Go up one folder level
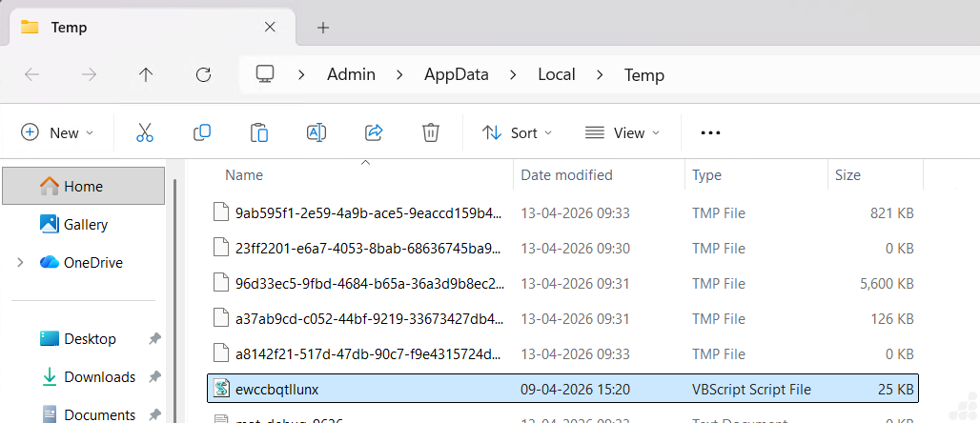The image size is (980, 423). click(x=146, y=74)
